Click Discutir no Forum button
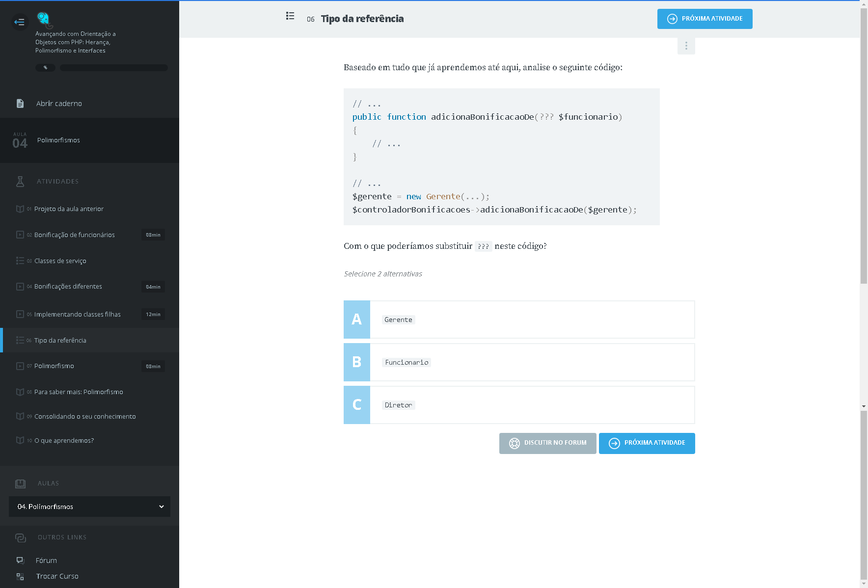The height and width of the screenshot is (588, 868). tap(547, 443)
